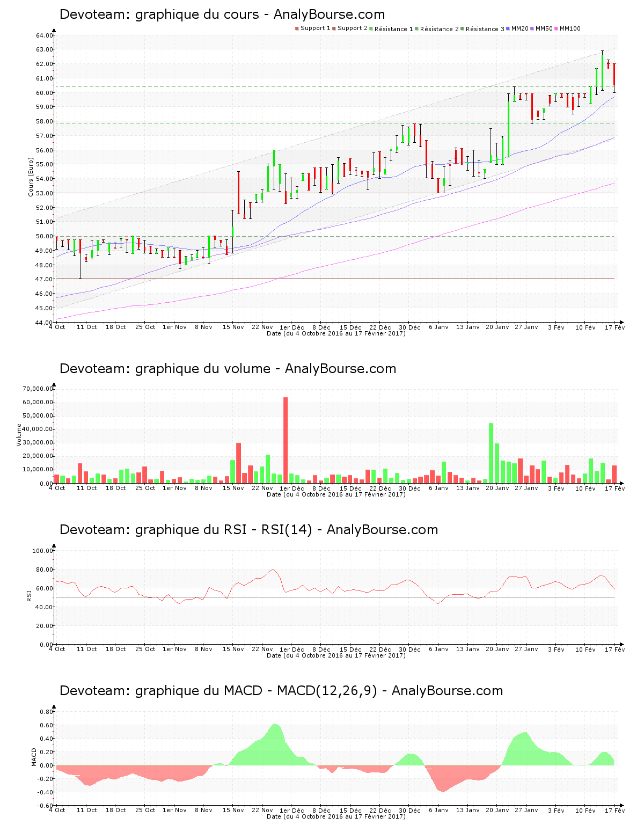The width and height of the screenshot is (644, 832).
Task: Click the 'Cours (Euro)' axis label
Action: 31,177
